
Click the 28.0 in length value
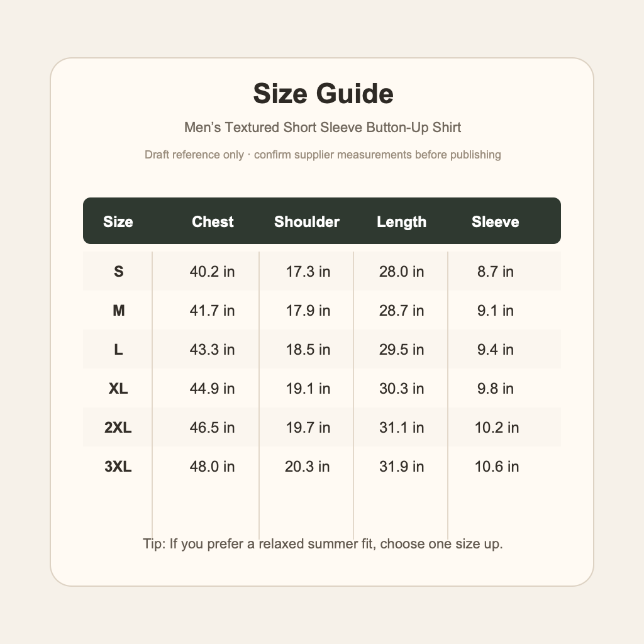click(401, 272)
